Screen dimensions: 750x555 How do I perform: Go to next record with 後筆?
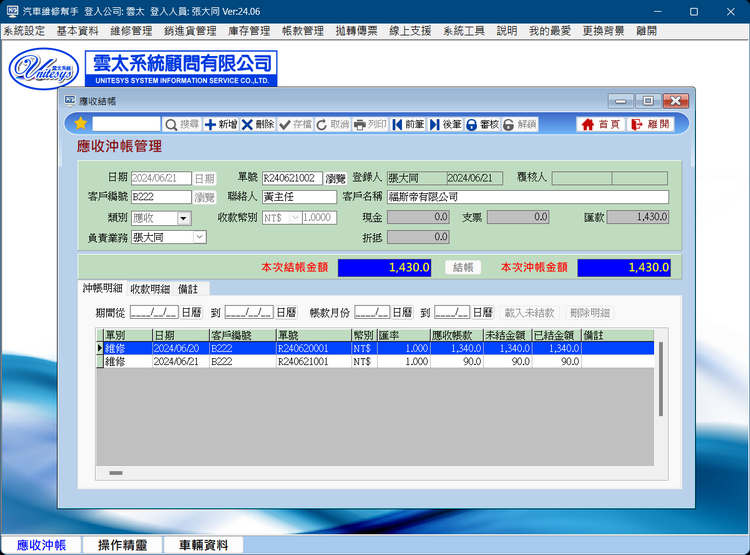coord(445,124)
